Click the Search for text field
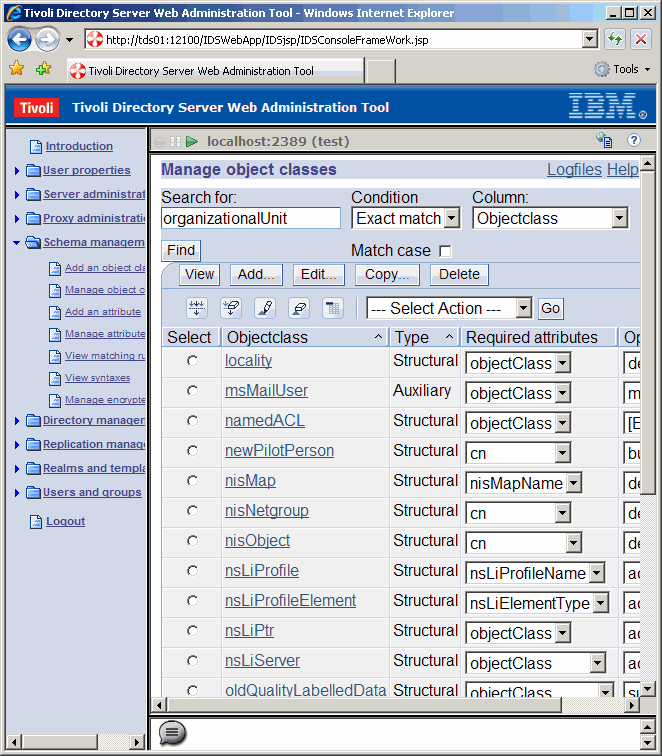 [251, 218]
